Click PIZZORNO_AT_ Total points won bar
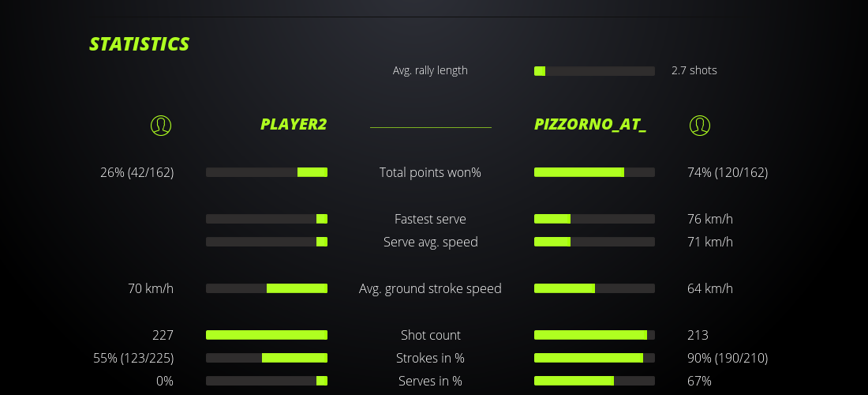Image resolution: width=868 pixels, height=395 pixels. pyautogui.click(x=594, y=172)
